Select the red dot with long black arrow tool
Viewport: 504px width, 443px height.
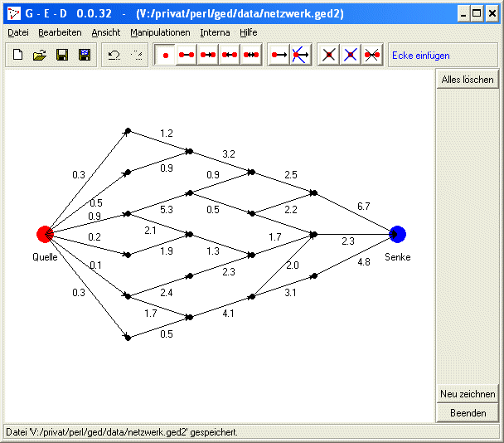279,56
